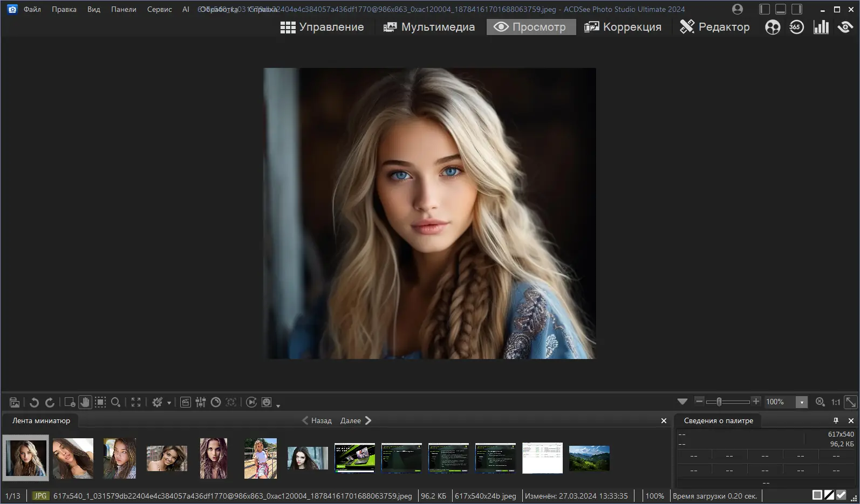Open the zoom percentage dropdown
Screen dimensions: 860x504
pos(802,402)
